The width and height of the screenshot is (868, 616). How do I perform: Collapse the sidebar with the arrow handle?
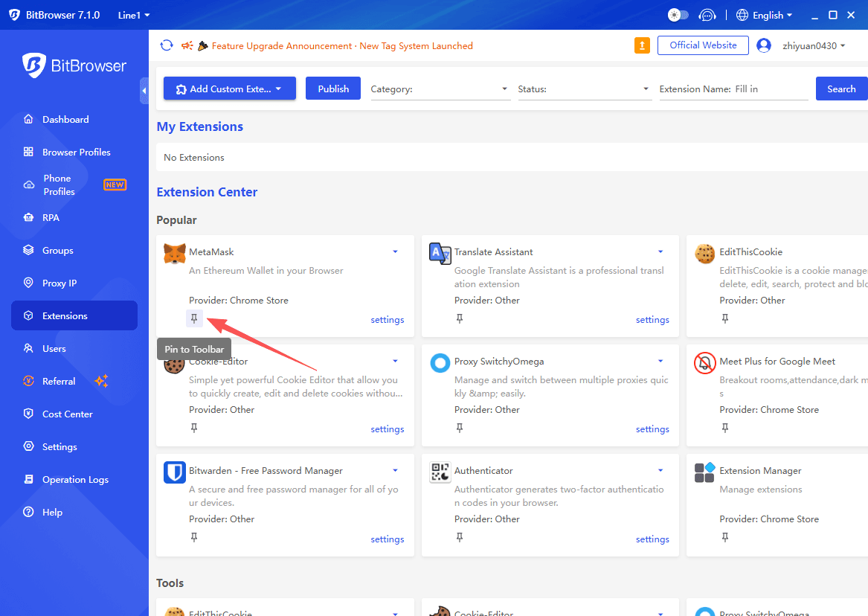pyautogui.click(x=144, y=91)
